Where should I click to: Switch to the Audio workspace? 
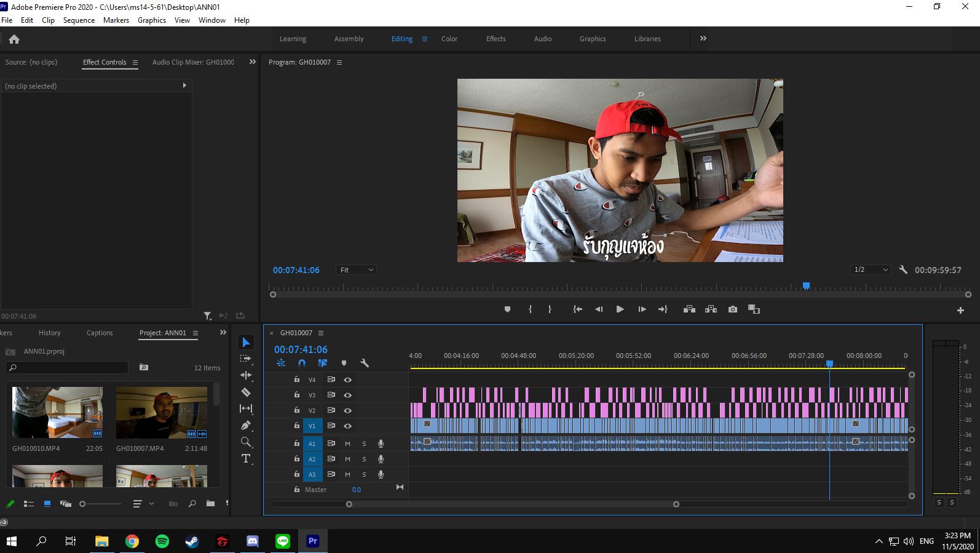[x=543, y=39]
